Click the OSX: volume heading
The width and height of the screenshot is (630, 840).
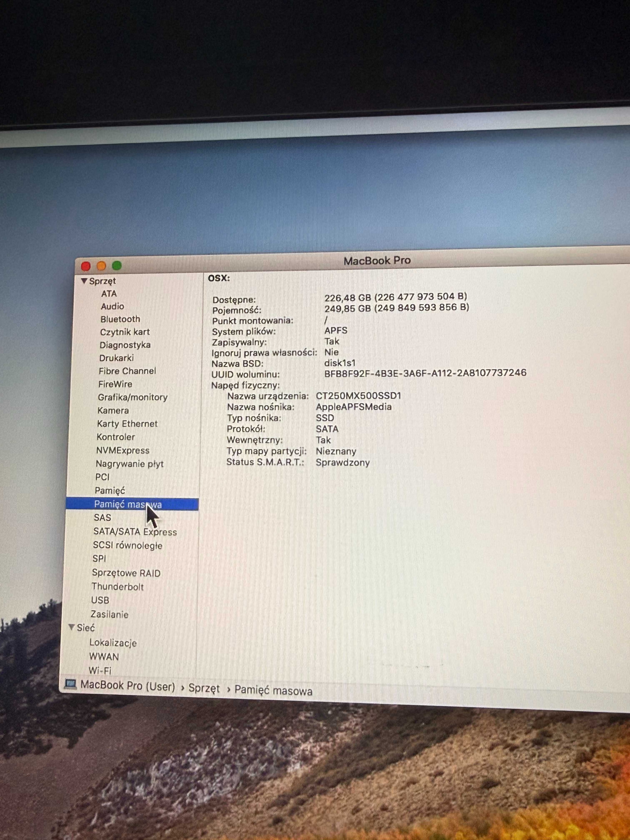coord(219,278)
